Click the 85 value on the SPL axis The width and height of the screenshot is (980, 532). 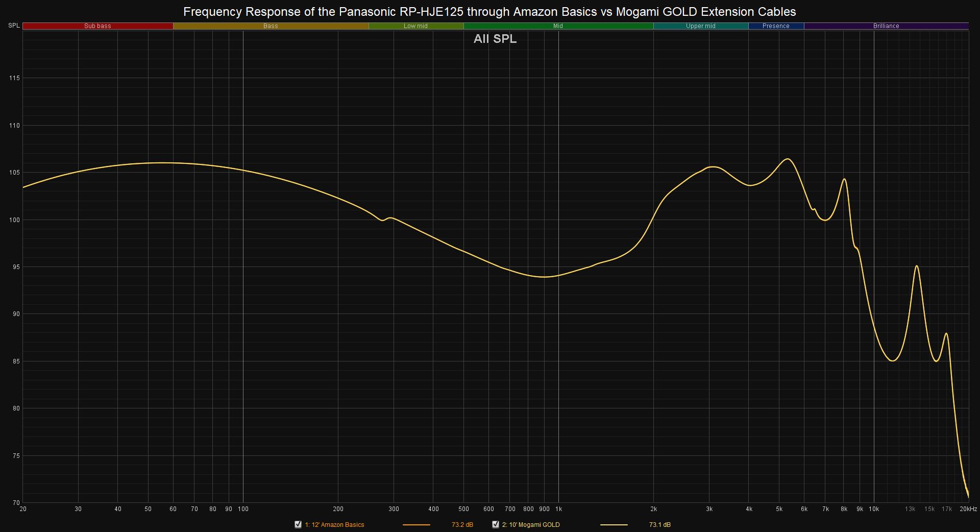16,361
